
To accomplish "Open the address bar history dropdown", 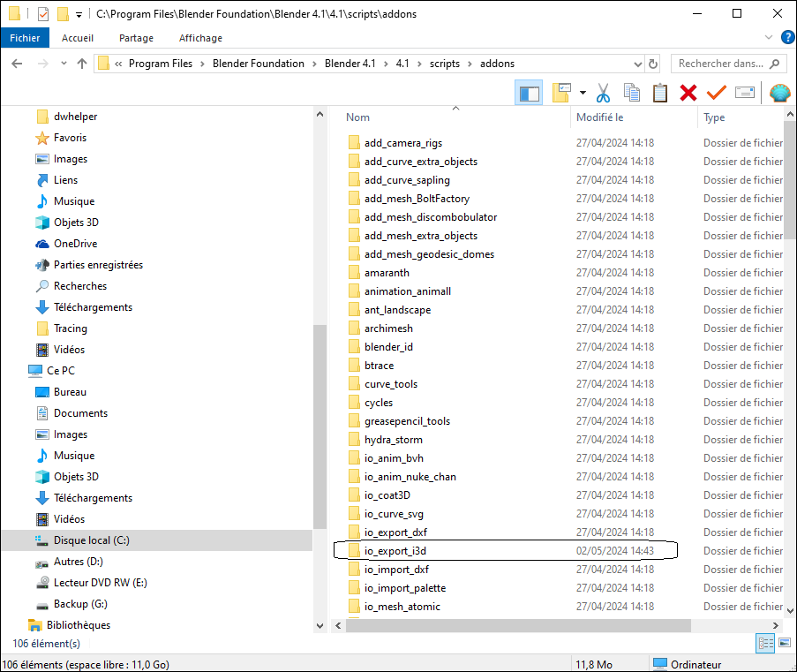I will [x=638, y=64].
